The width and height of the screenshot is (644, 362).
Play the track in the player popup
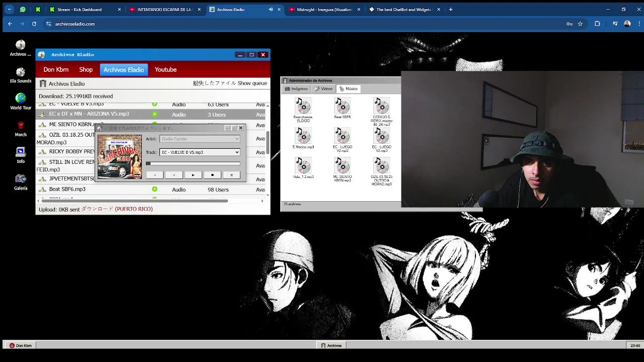click(x=193, y=175)
